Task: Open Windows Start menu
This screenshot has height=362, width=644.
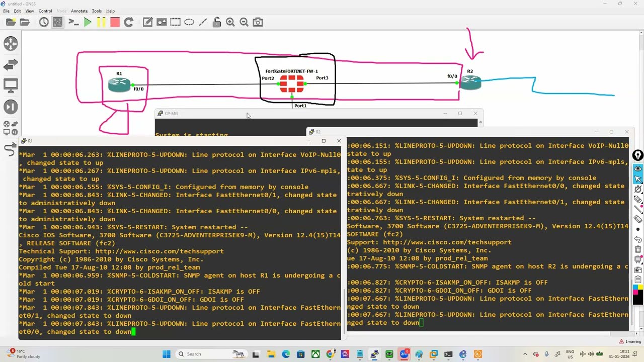Action: click(x=167, y=354)
